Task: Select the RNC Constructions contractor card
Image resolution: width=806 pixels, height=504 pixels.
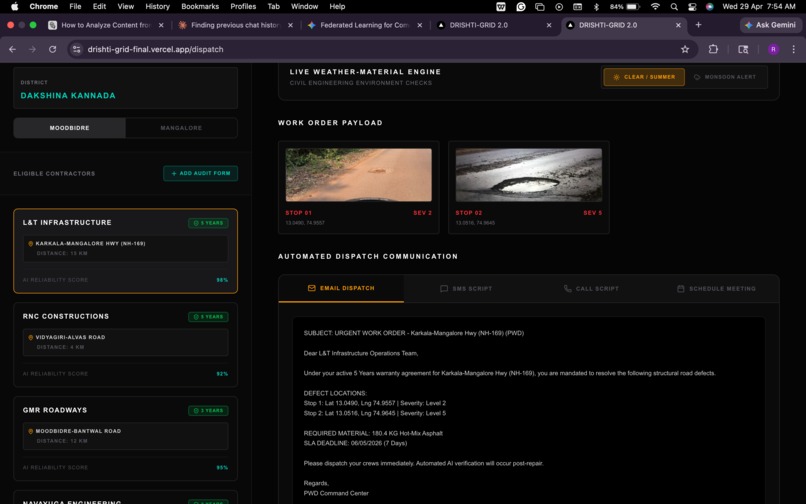Action: (125, 345)
